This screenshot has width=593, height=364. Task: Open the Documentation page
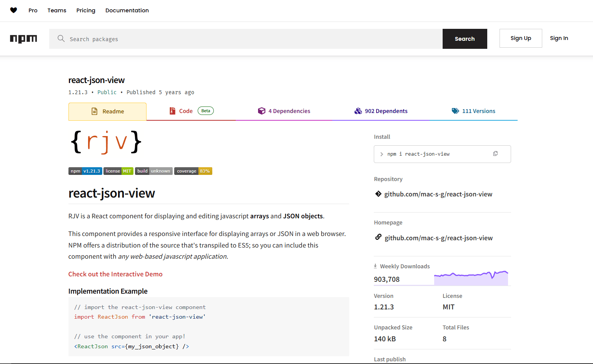127,10
